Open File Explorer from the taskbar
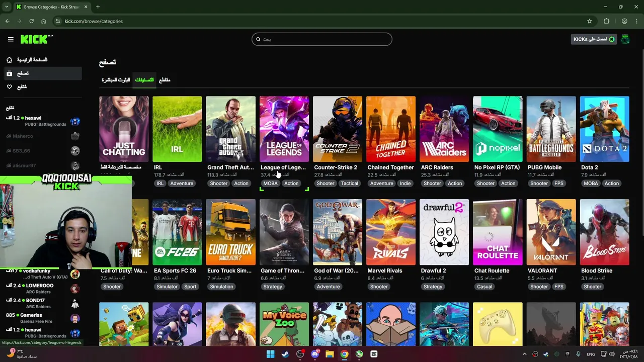 click(x=330, y=354)
